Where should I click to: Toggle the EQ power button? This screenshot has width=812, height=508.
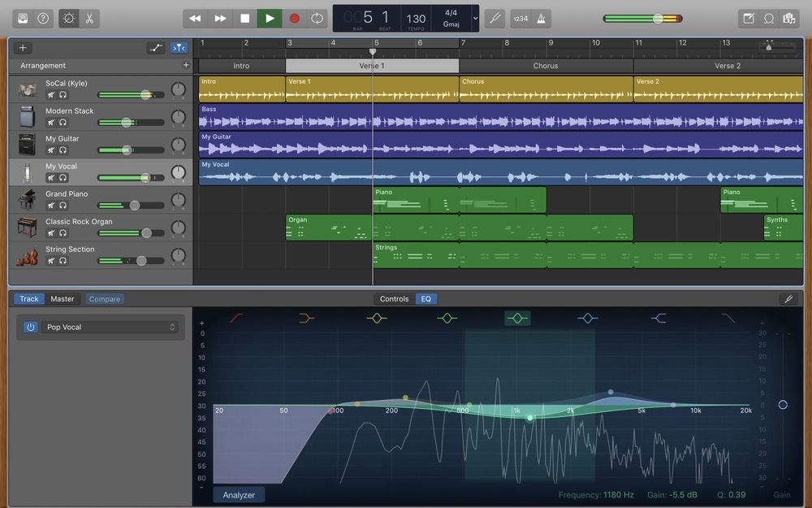30,328
